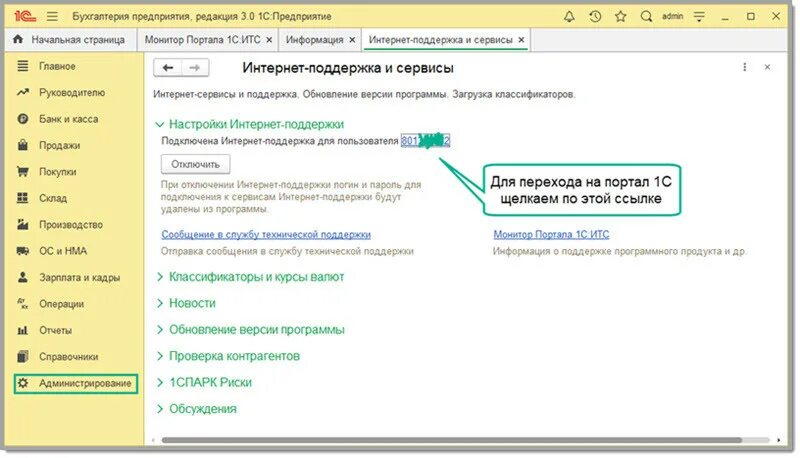Click the Банк и касса icon
Viewport: 800px width, 458px height.
coord(22,119)
